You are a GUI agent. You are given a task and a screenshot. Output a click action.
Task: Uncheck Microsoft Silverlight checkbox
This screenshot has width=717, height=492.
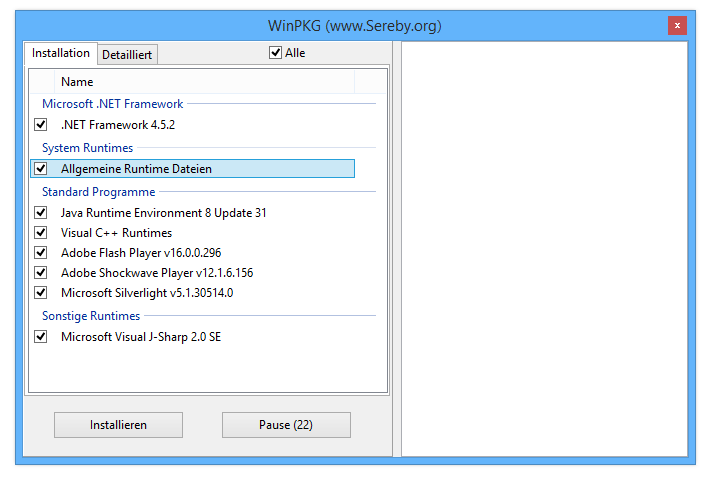click(x=41, y=292)
